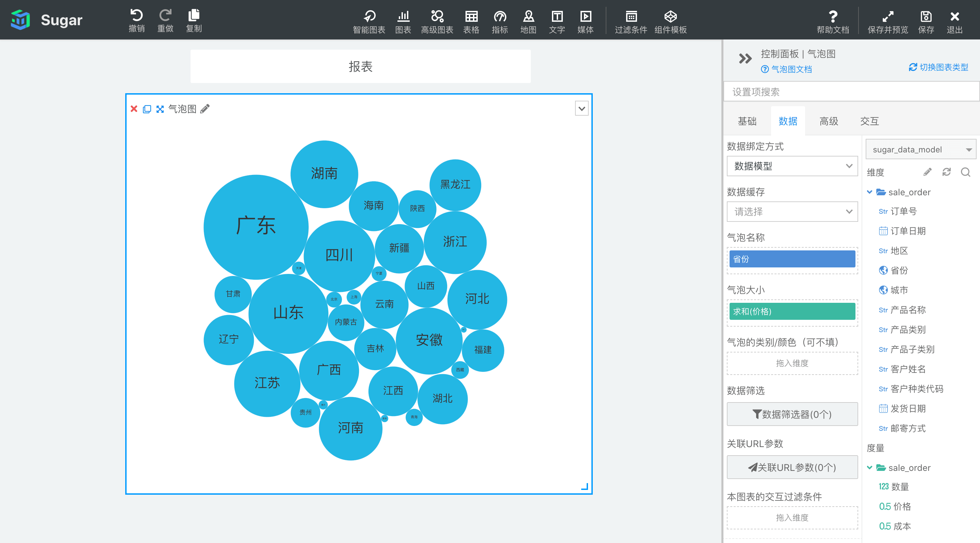
Task: Open the advanced chart (高级图表) icon
Action: pos(437,16)
